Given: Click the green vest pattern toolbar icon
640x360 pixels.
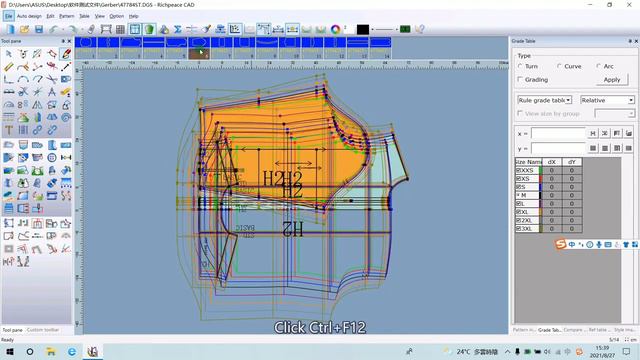Looking at the screenshot, I should coord(149,29).
